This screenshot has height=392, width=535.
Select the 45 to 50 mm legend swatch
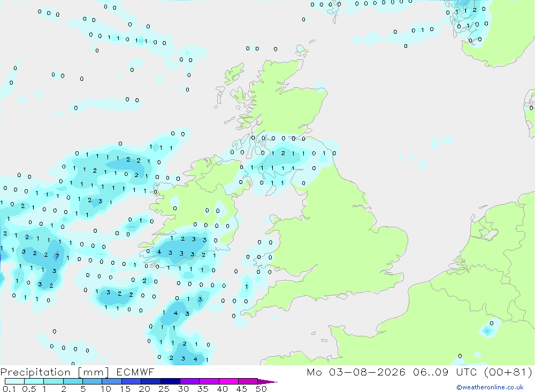point(248,381)
